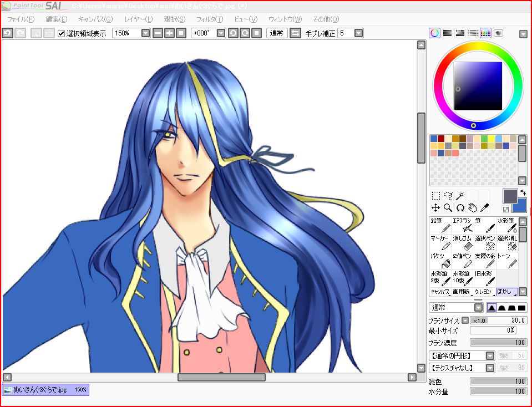Choose the 鉛筆 pencil brush
532x407 pixels.
440,225
